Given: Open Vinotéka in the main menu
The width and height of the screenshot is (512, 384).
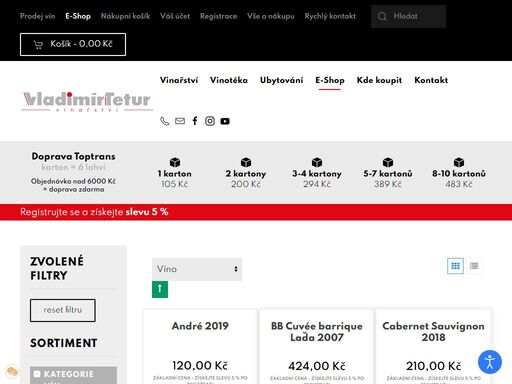Looking at the screenshot, I should (x=229, y=80).
